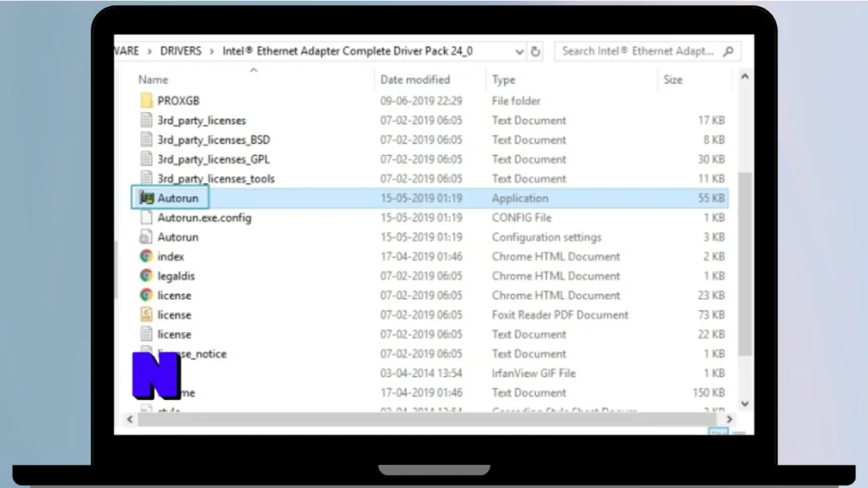The width and height of the screenshot is (868, 488).
Task: Sort files by Date modified column
Action: (415, 80)
